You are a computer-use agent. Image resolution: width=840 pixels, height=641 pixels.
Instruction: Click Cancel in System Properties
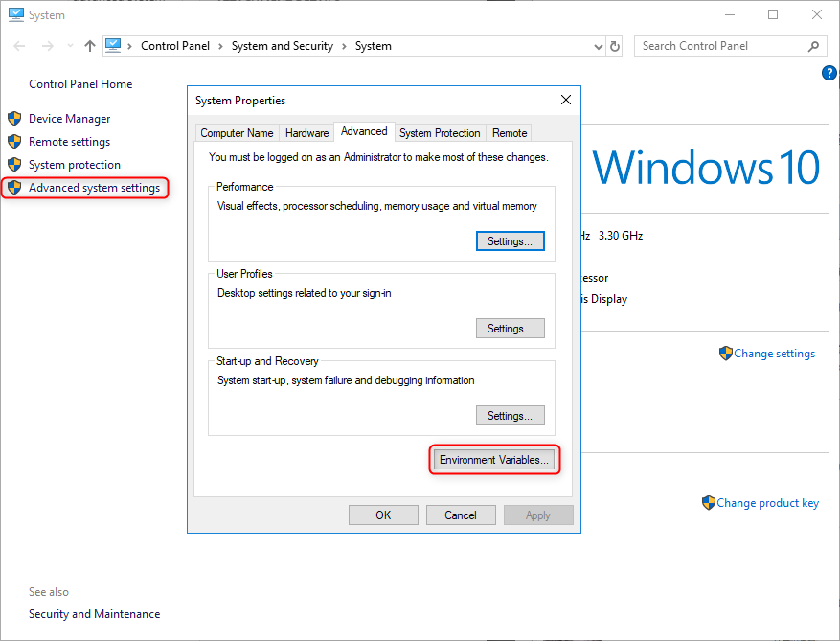coord(461,515)
